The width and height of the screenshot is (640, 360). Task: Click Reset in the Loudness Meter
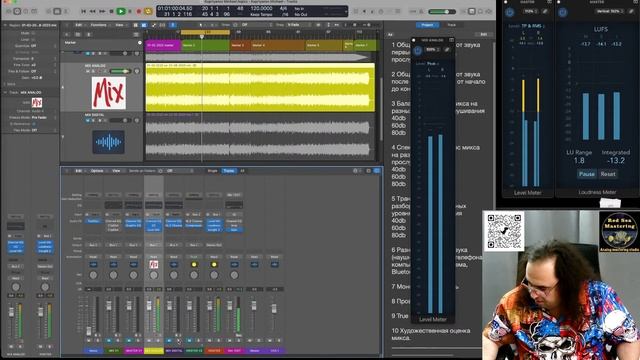click(608, 174)
